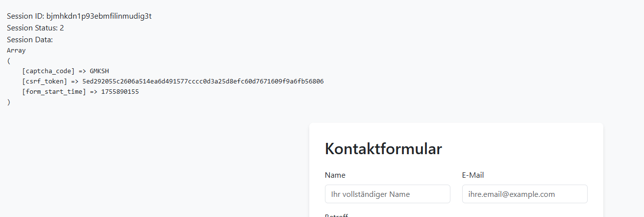
Task: Click the long csrf token hash value
Action: pyautogui.click(x=203, y=81)
